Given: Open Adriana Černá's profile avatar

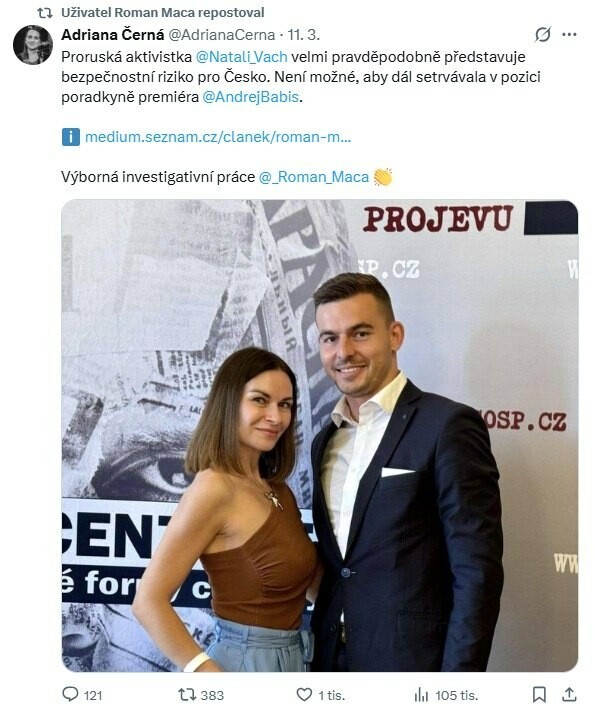Looking at the screenshot, I should click(x=33, y=45).
